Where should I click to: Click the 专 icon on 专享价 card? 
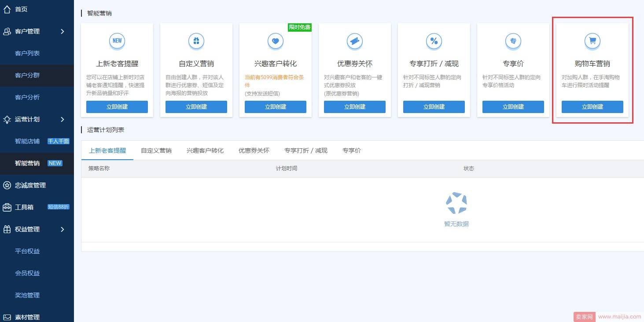513,41
